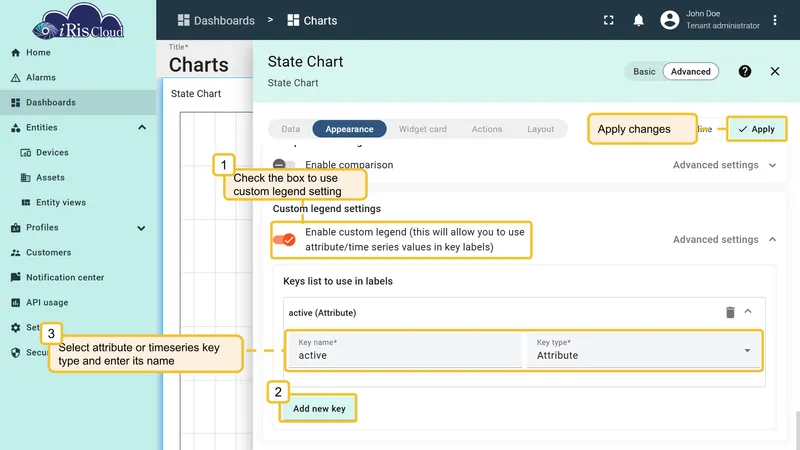Click the State Chart widget title
The width and height of the screenshot is (800, 450).
pos(196,94)
